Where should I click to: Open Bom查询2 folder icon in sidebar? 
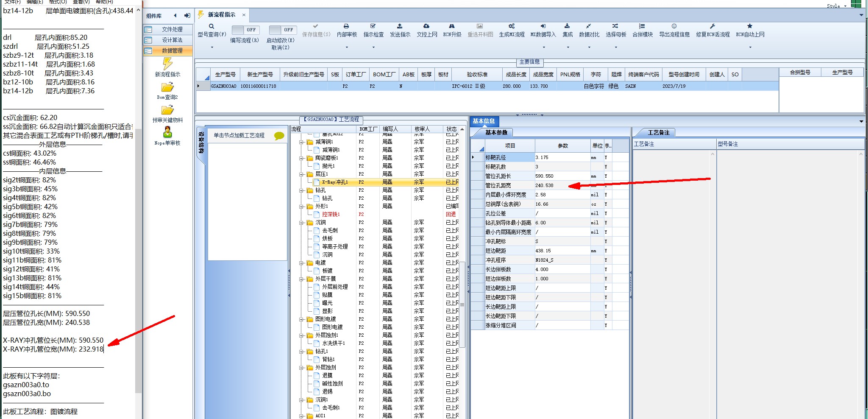167,87
